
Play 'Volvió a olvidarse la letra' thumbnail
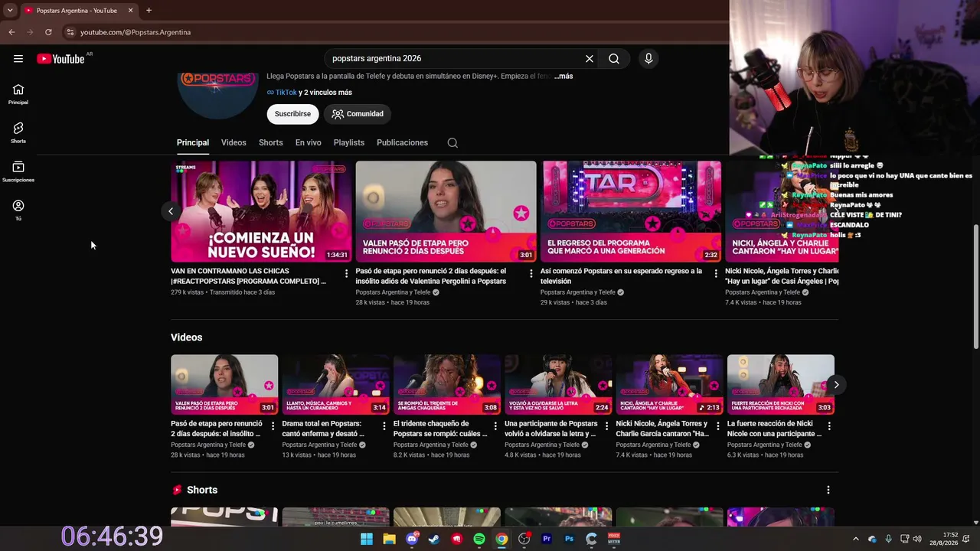coord(558,384)
